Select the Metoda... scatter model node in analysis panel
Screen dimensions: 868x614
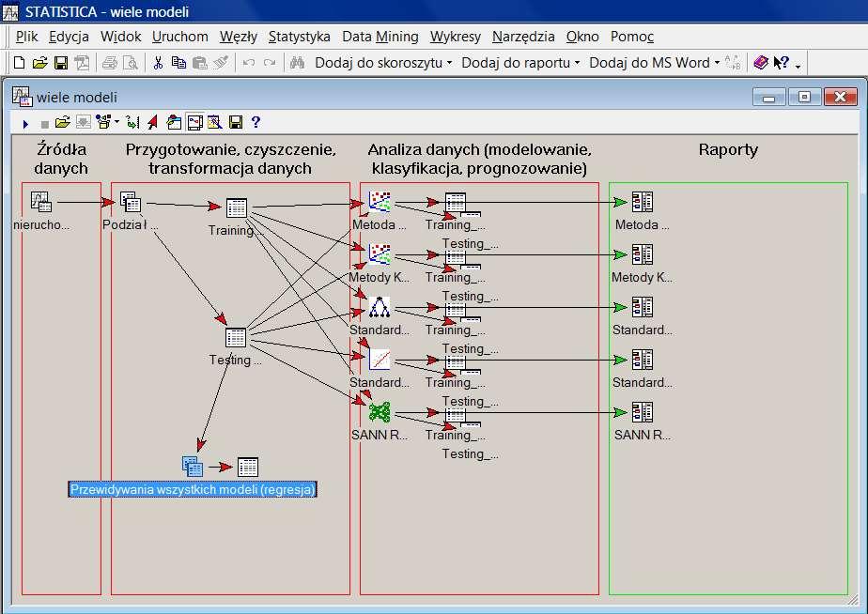click(380, 203)
